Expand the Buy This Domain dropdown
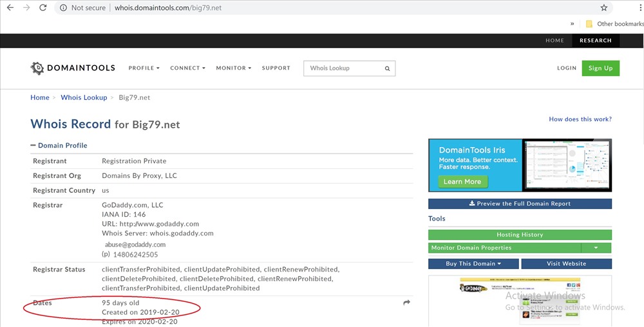Screen dimensions: 644x327 point(473,264)
